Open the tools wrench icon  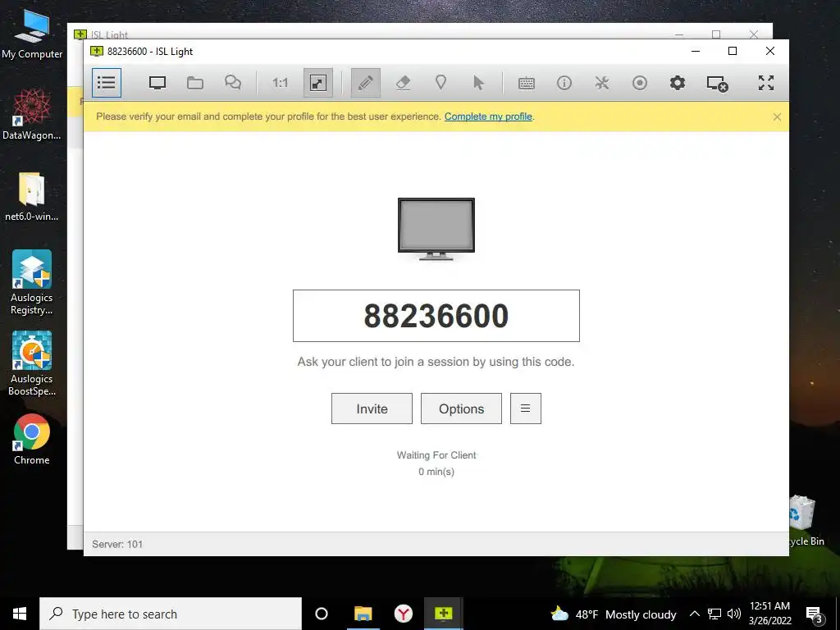[x=601, y=83]
